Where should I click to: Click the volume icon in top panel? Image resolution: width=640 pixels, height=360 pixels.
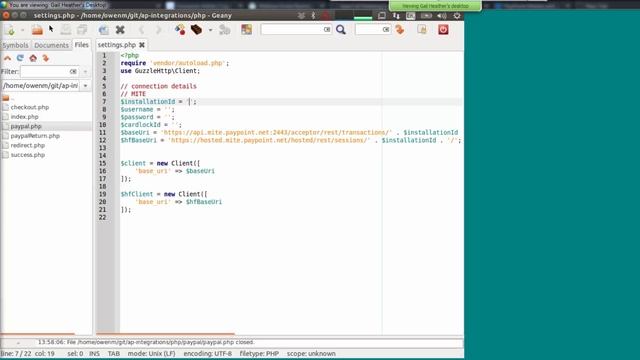pyautogui.click(x=442, y=16)
